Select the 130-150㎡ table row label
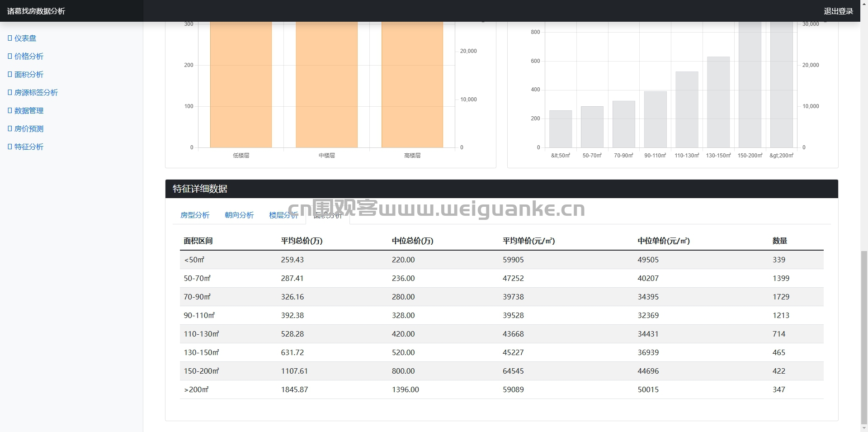The height and width of the screenshot is (432, 868). (x=201, y=352)
